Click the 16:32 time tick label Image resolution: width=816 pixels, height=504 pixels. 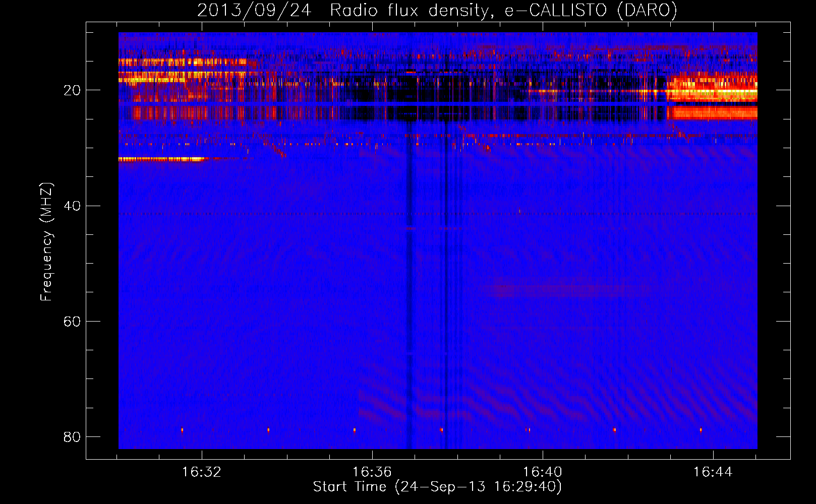[x=202, y=472]
